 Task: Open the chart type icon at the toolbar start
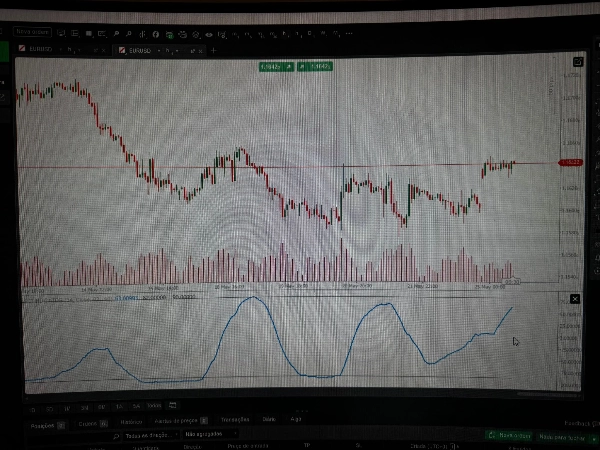(61, 33)
